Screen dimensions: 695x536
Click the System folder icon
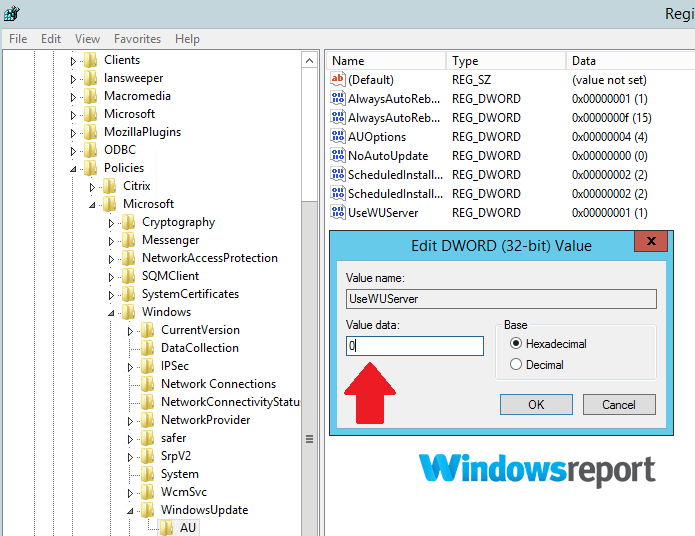point(148,474)
